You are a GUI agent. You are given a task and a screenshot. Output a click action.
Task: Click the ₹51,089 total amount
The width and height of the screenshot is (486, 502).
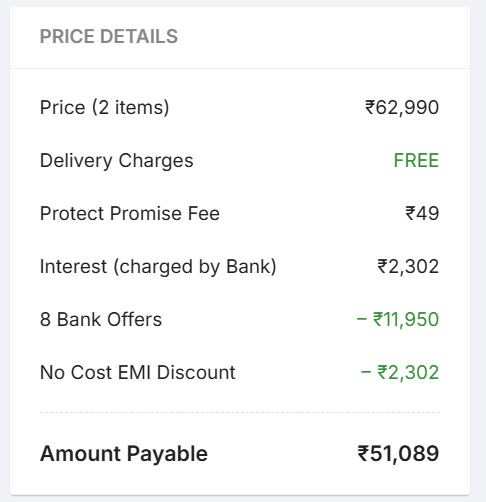(398, 454)
